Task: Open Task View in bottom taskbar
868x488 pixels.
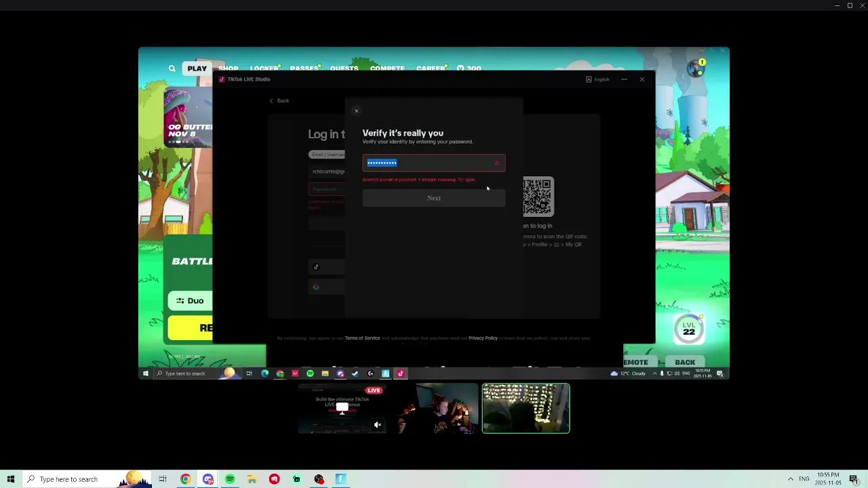Action: point(163,479)
